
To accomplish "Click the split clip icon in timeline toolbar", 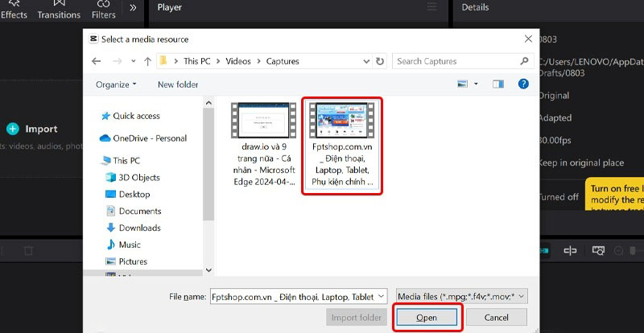I will coord(570,250).
